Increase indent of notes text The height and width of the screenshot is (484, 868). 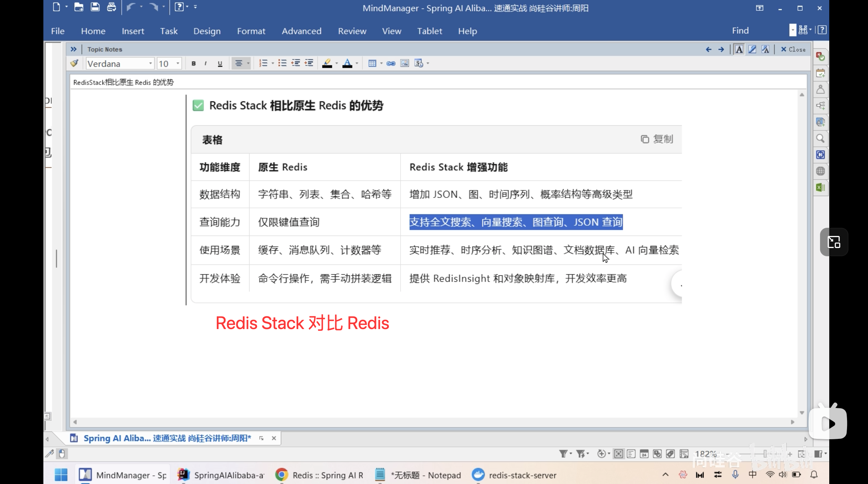point(309,63)
